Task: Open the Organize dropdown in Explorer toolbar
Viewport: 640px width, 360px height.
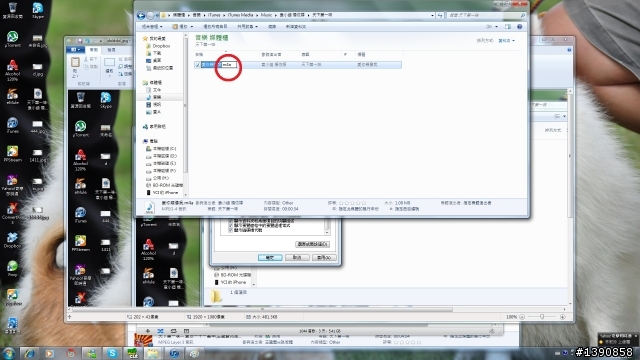Action: (151, 27)
